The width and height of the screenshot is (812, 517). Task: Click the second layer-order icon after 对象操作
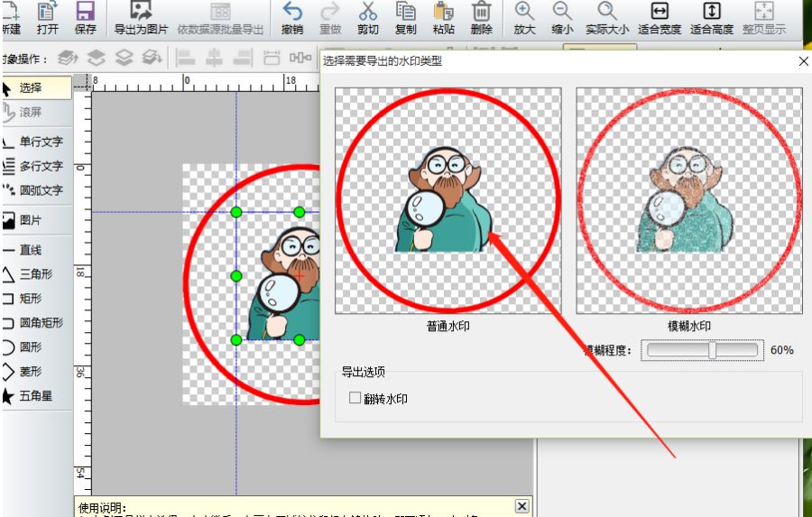click(96, 58)
